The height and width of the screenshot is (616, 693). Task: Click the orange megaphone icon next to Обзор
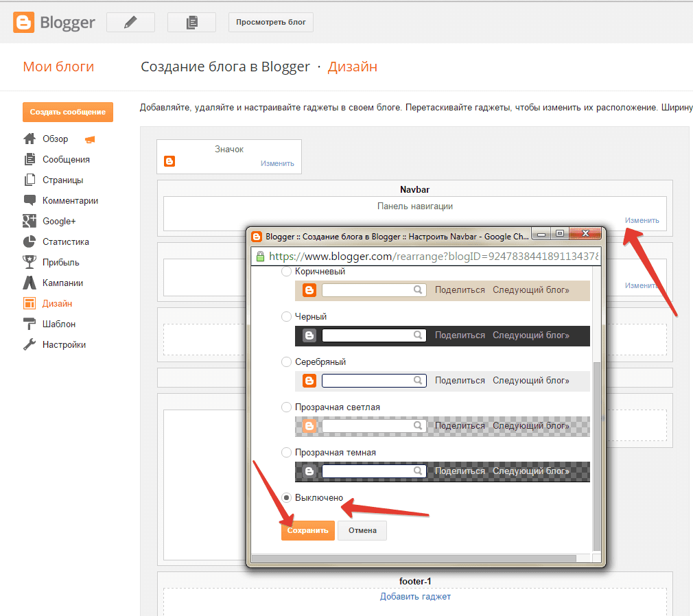(x=90, y=140)
